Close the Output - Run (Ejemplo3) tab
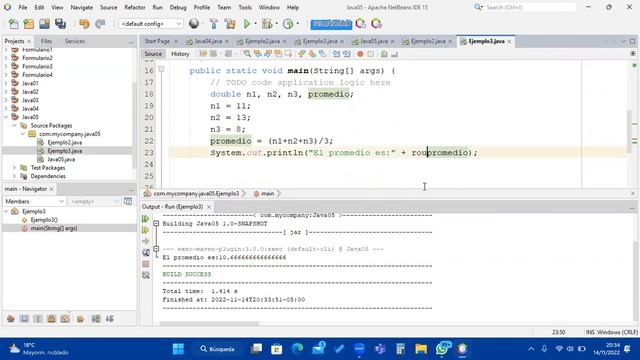Screen dimensions: 640x360 209,207
